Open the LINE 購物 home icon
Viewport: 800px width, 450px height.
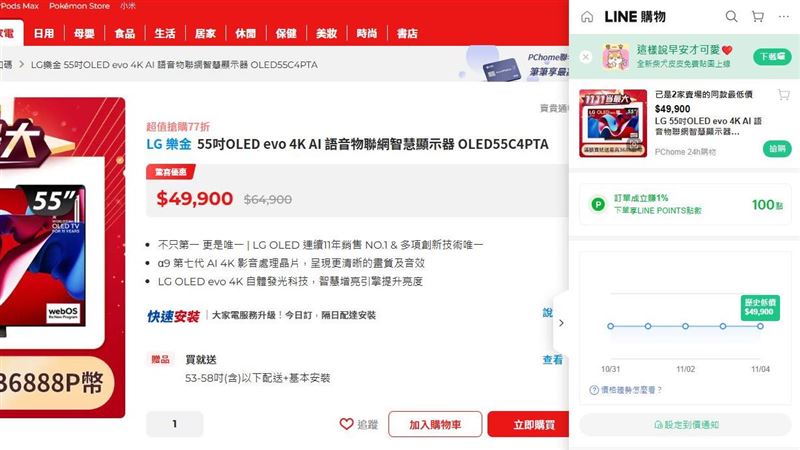tap(587, 17)
